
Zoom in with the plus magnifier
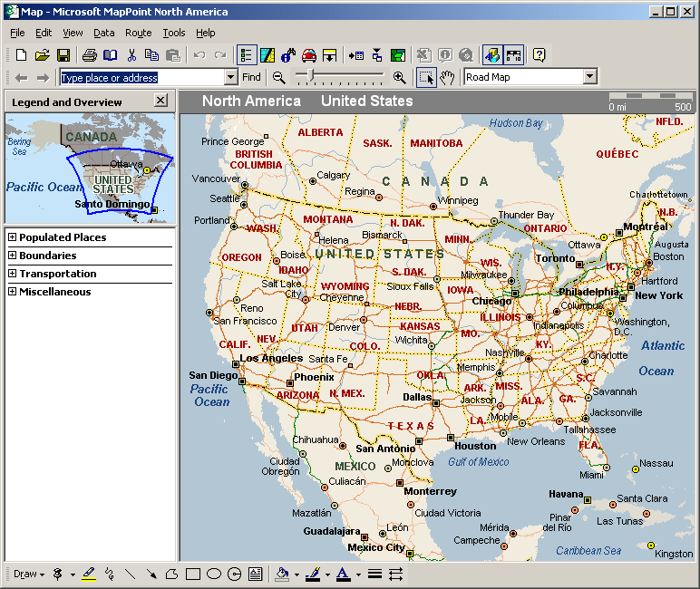point(400,78)
